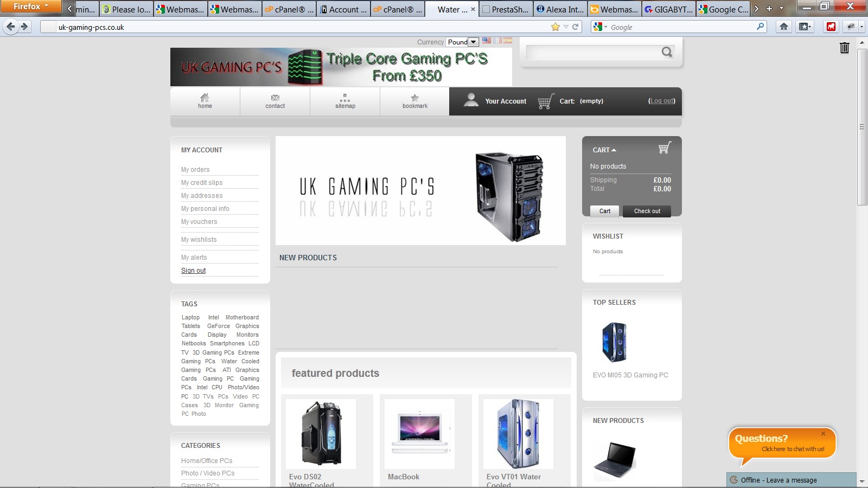Click the Your Account user icon

click(x=471, y=99)
